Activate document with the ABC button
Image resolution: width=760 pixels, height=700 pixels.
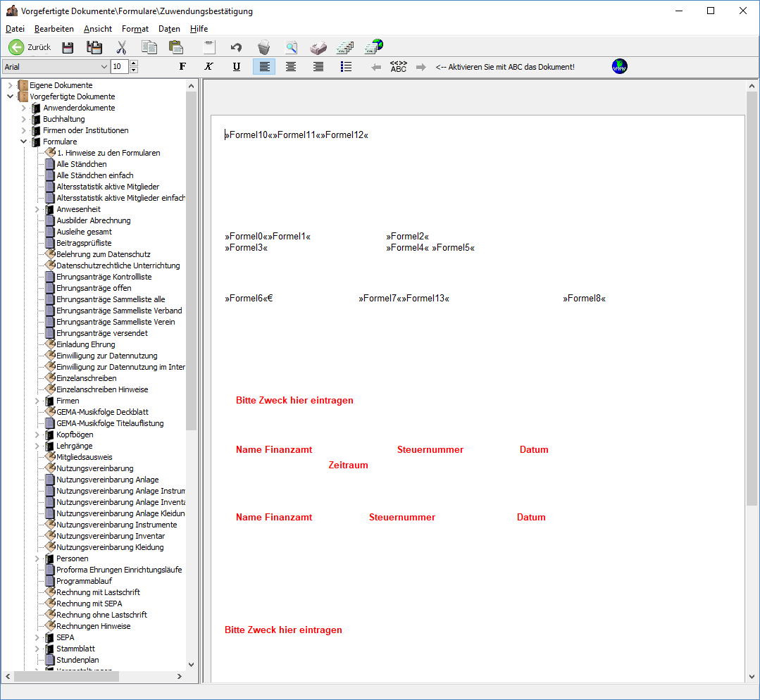[x=399, y=66]
